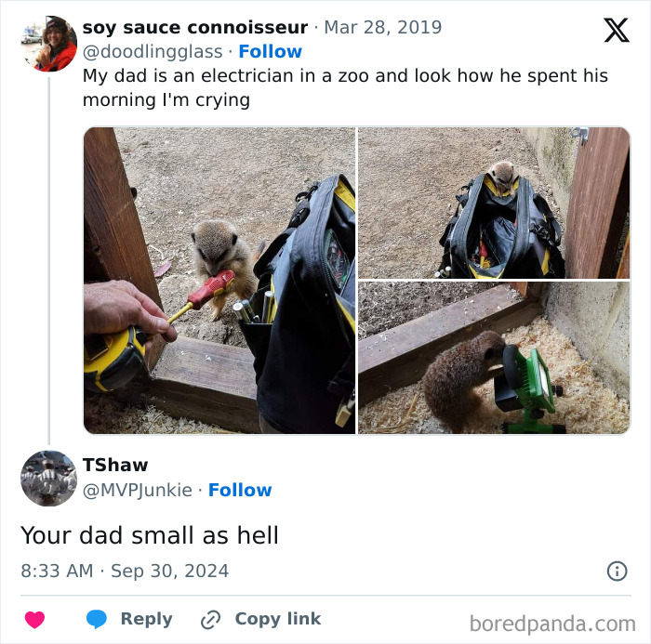Open the @doodlingglass handle link
Image resolution: width=651 pixels, height=644 pixels.
(153, 52)
